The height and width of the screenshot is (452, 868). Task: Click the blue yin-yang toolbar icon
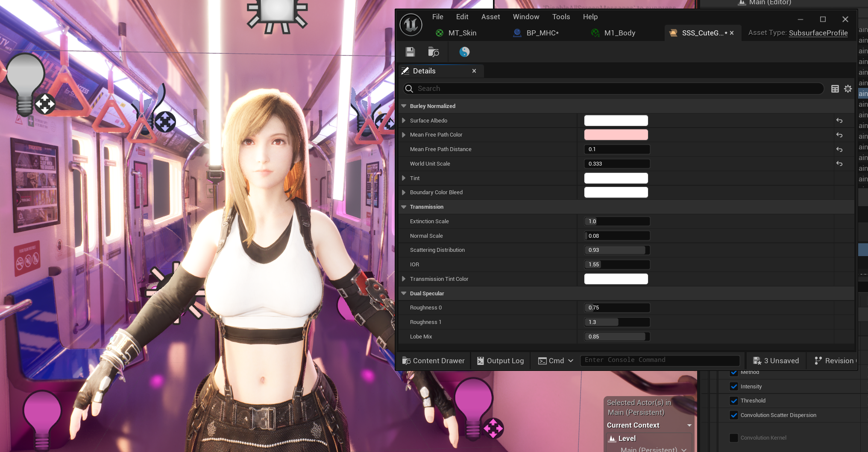[464, 52]
